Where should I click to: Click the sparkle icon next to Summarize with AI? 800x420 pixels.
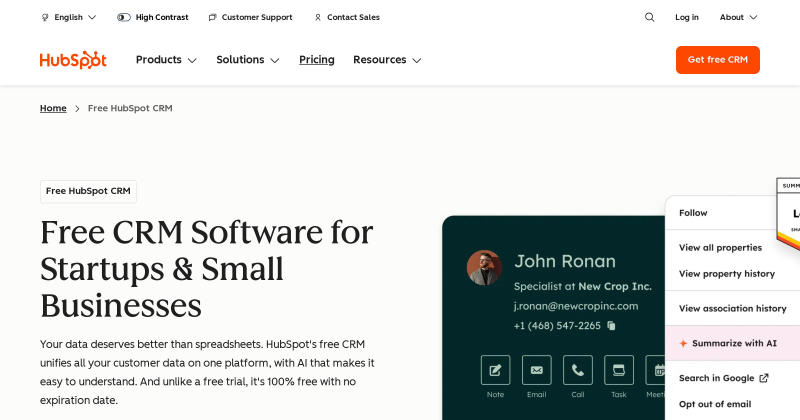(683, 343)
